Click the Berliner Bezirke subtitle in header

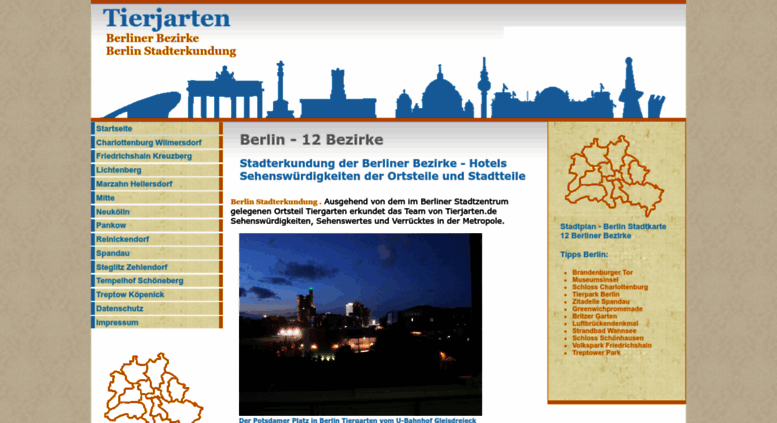click(x=152, y=39)
